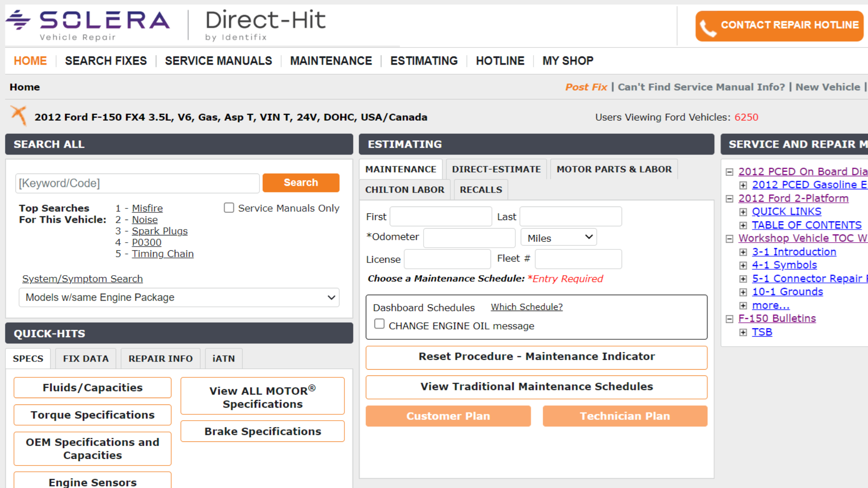Switch to the FIX DATA tab
The width and height of the screenshot is (868, 488).
pyautogui.click(x=86, y=358)
